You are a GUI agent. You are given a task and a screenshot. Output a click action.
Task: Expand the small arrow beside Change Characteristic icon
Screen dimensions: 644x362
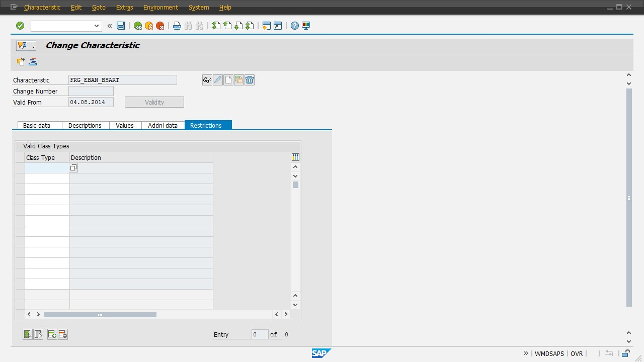[33, 46]
